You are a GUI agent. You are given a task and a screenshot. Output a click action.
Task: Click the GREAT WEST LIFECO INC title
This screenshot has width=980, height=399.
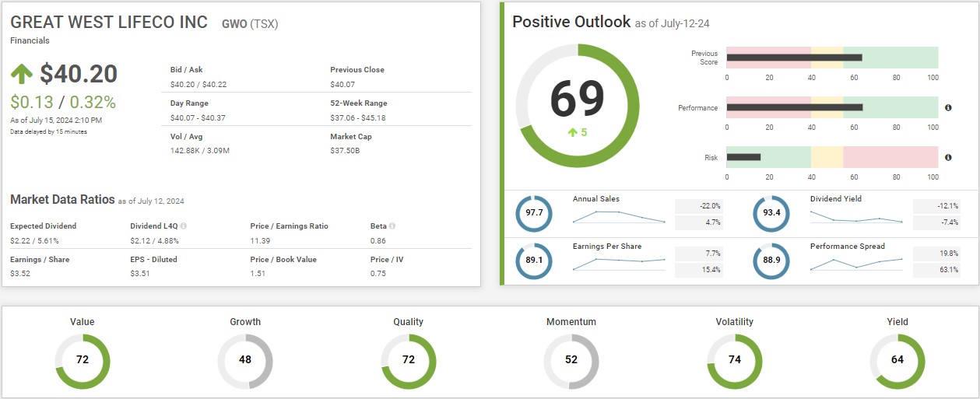109,22
